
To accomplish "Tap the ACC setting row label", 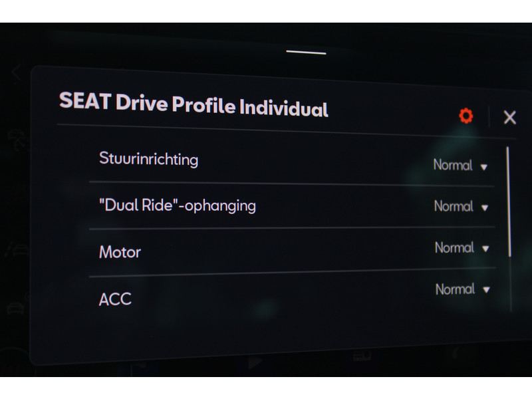I will (x=115, y=299).
